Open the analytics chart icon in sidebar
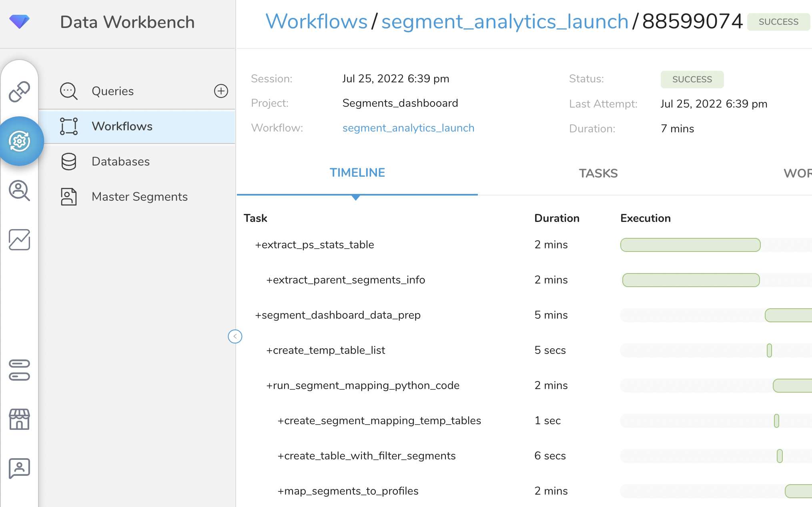 tap(19, 240)
